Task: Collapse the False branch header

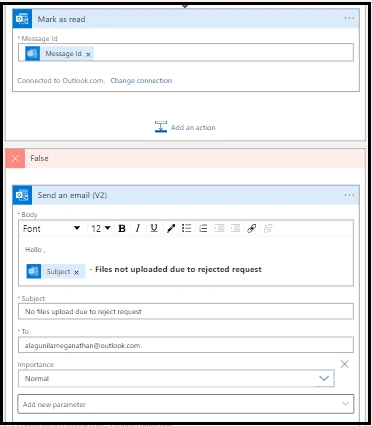Action: click(186, 158)
